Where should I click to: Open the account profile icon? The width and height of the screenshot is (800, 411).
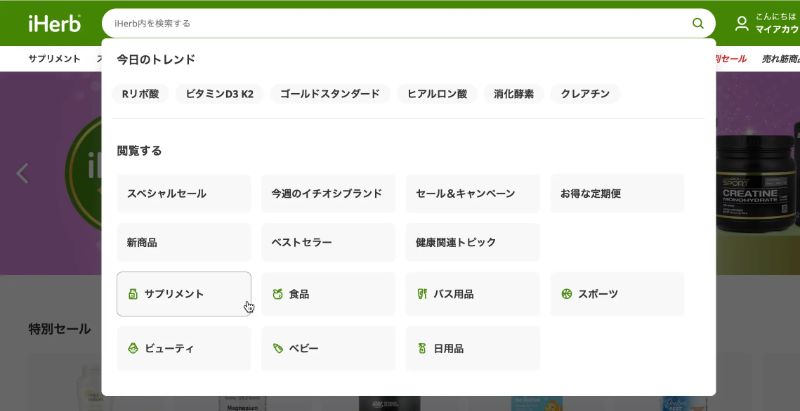[741, 23]
